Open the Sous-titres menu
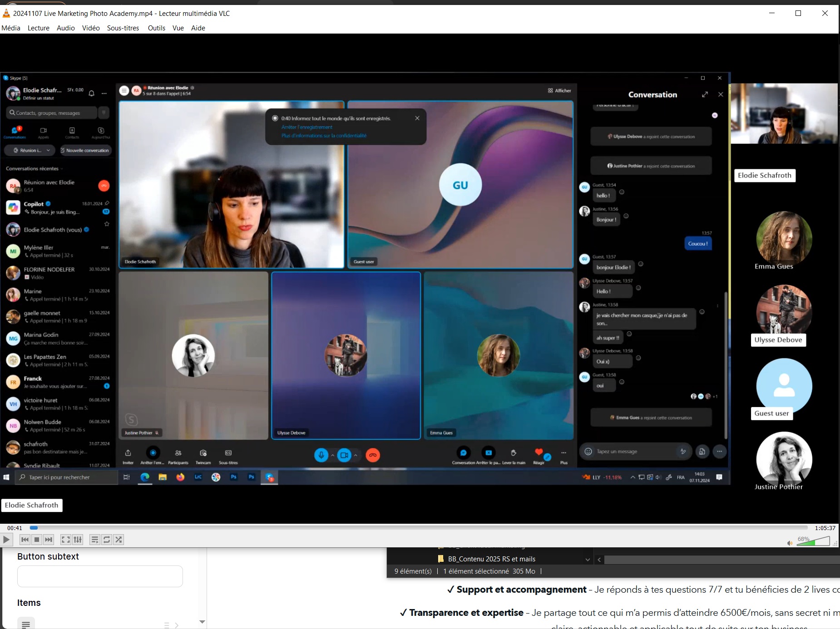The width and height of the screenshot is (840, 629). pyautogui.click(x=123, y=28)
